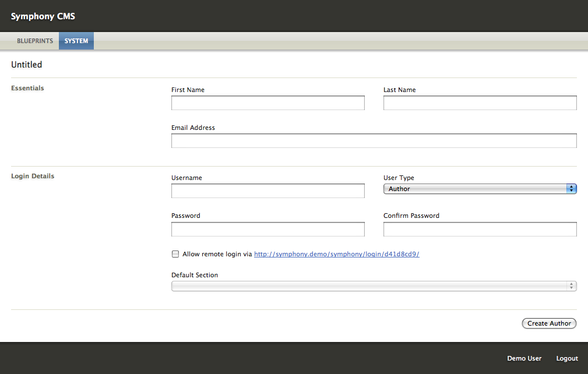Viewport: 588px width, 374px height.
Task: Click the Untitled page heading
Action: (x=27, y=65)
